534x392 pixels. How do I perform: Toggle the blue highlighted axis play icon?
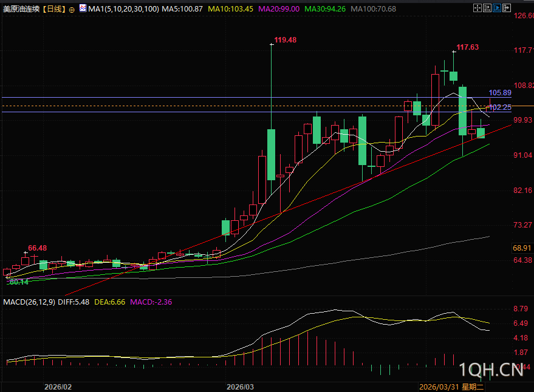coord(497,8)
